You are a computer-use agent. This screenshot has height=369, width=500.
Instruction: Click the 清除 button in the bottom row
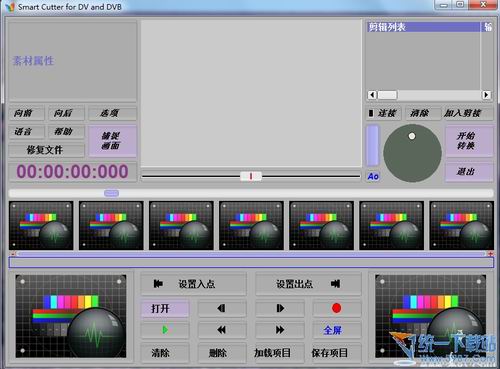coord(165,353)
